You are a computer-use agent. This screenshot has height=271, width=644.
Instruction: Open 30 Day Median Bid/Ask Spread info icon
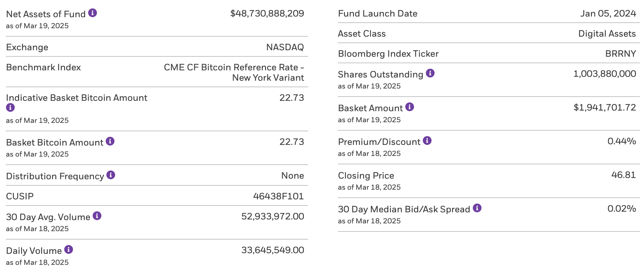click(x=477, y=208)
